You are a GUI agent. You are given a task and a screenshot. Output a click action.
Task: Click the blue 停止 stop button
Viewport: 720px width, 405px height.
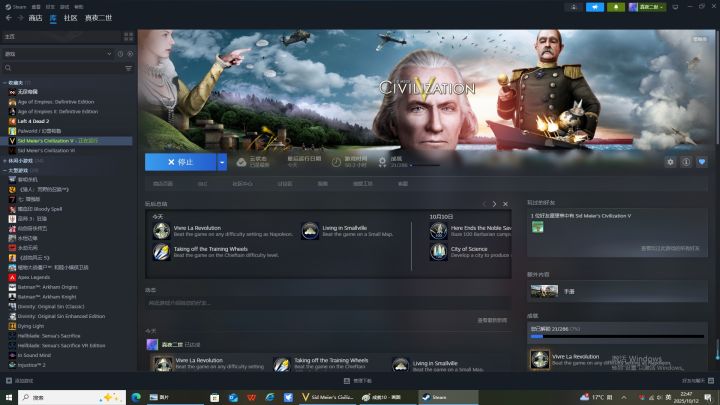[180, 162]
